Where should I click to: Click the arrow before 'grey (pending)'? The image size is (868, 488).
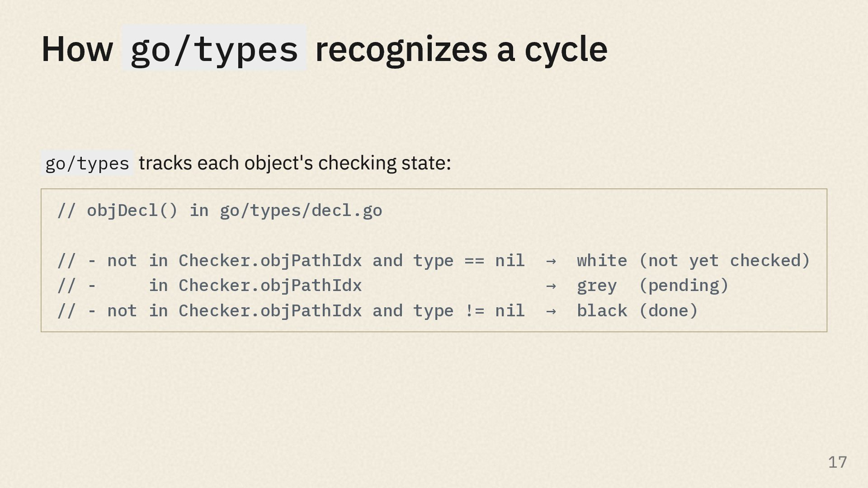[551, 286]
